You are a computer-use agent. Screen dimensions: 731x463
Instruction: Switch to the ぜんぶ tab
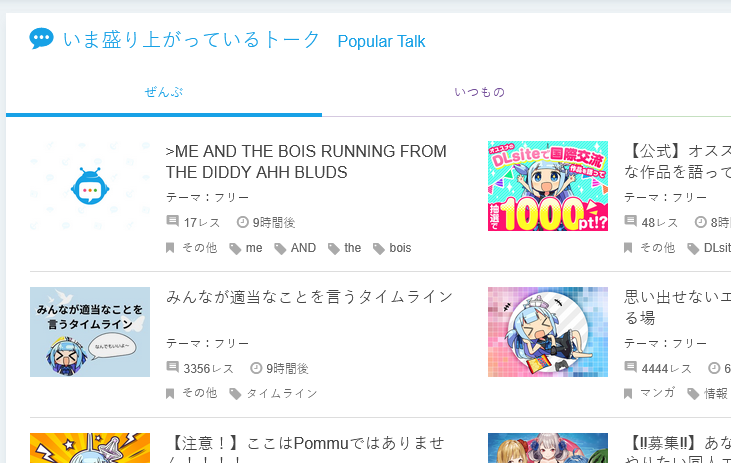[163, 93]
